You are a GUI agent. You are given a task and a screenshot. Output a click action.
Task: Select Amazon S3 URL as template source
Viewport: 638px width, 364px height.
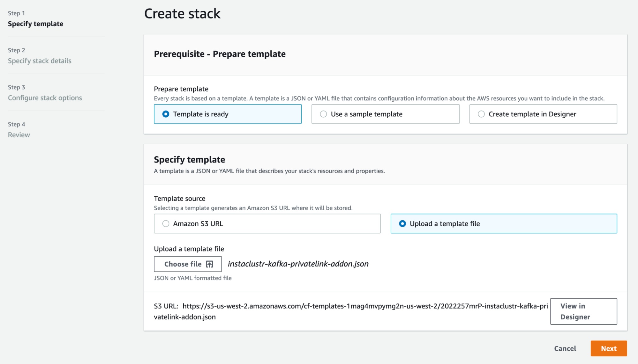(x=166, y=224)
